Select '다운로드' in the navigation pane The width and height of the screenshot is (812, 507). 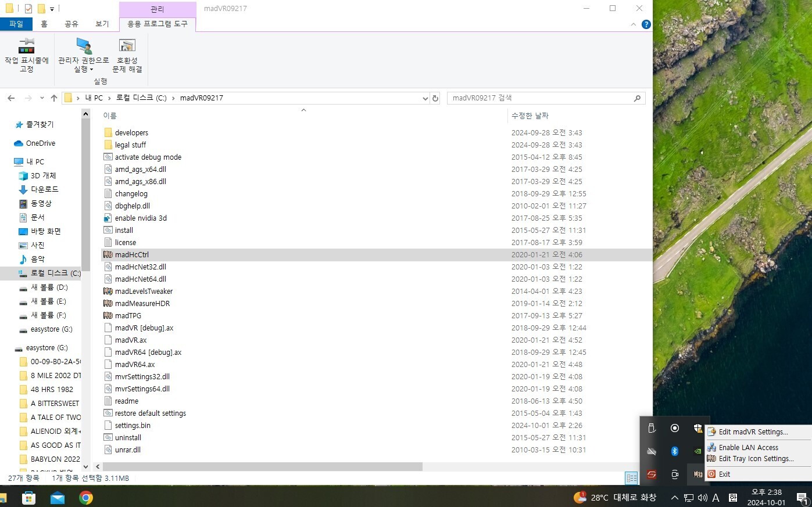tap(44, 189)
